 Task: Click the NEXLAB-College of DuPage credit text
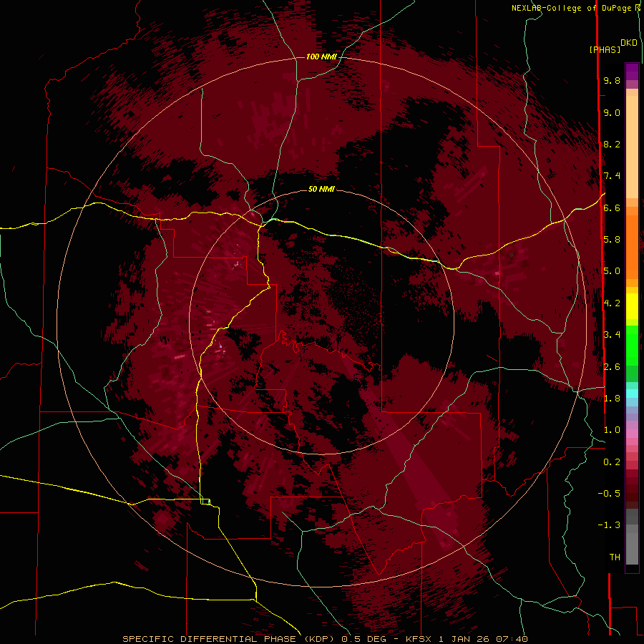(x=573, y=8)
